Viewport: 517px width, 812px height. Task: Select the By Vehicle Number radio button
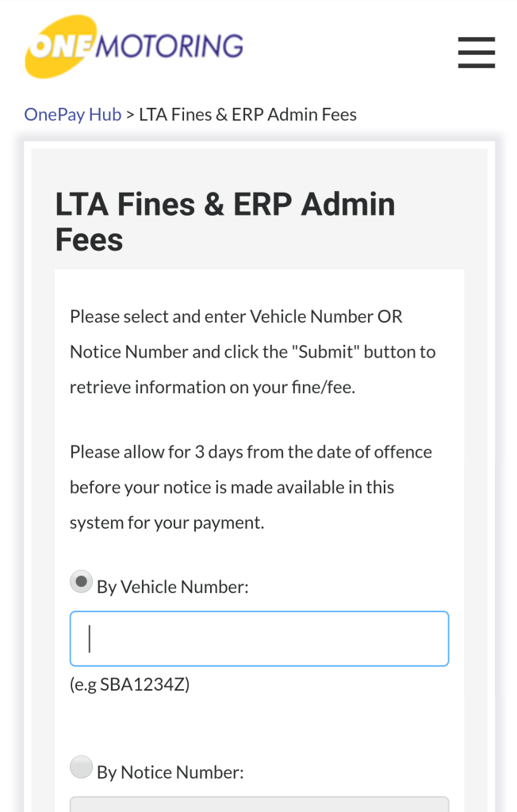tap(81, 583)
